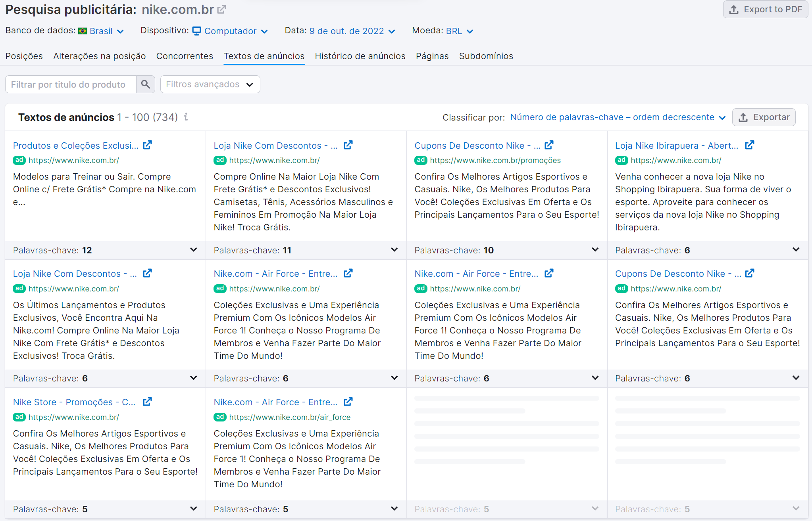Switch to Concorrentes tab
The width and height of the screenshot is (812, 521).
coord(185,56)
